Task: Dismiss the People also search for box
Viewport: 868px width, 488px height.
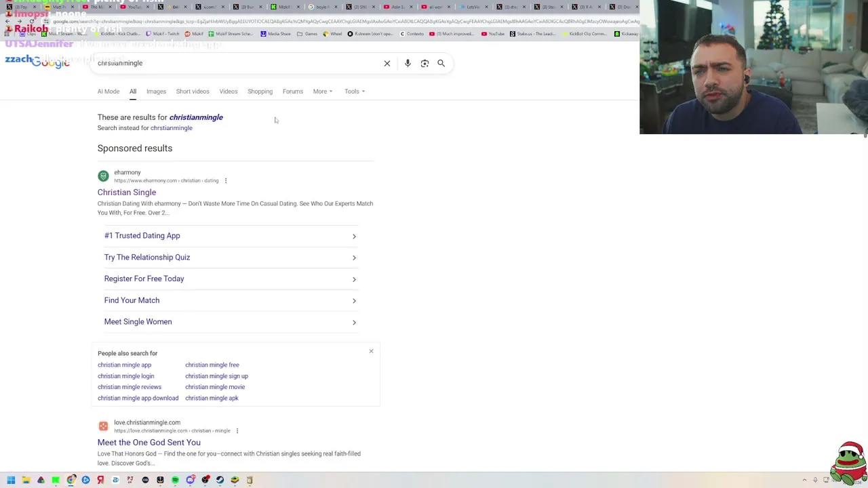Action: coord(371,351)
